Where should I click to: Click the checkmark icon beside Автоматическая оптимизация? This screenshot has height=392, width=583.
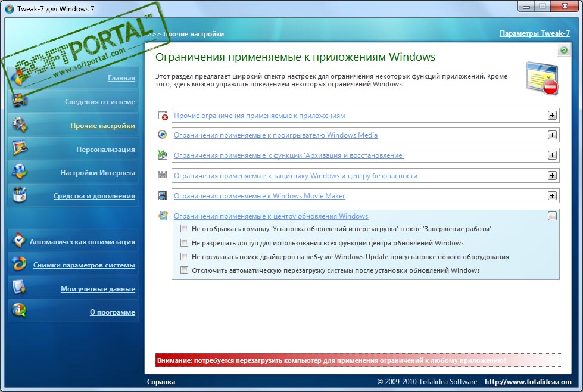[18, 241]
